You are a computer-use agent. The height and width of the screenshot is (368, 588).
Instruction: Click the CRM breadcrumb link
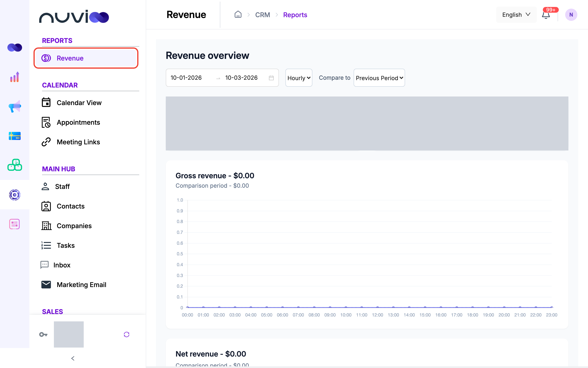[x=262, y=15]
